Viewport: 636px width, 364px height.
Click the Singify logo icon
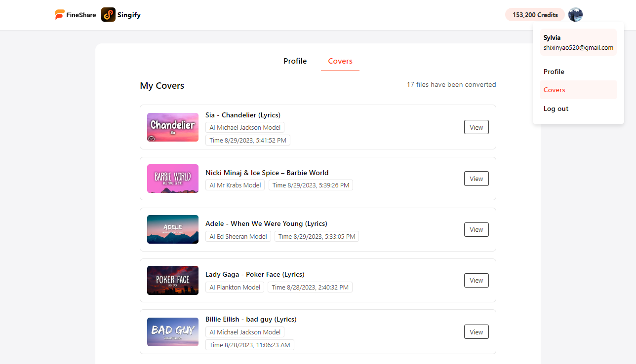pyautogui.click(x=108, y=15)
